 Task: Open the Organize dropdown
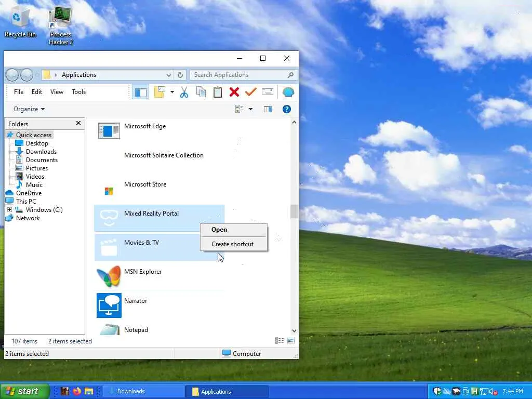coord(29,109)
